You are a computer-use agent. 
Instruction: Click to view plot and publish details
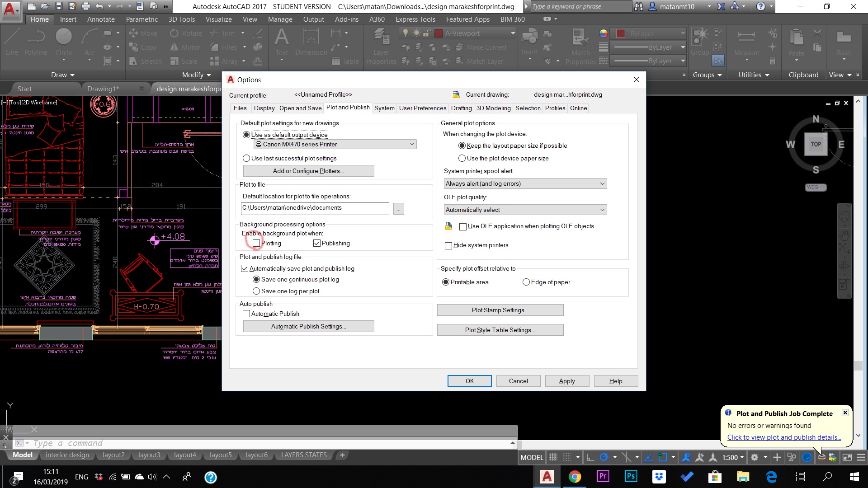coord(784,437)
